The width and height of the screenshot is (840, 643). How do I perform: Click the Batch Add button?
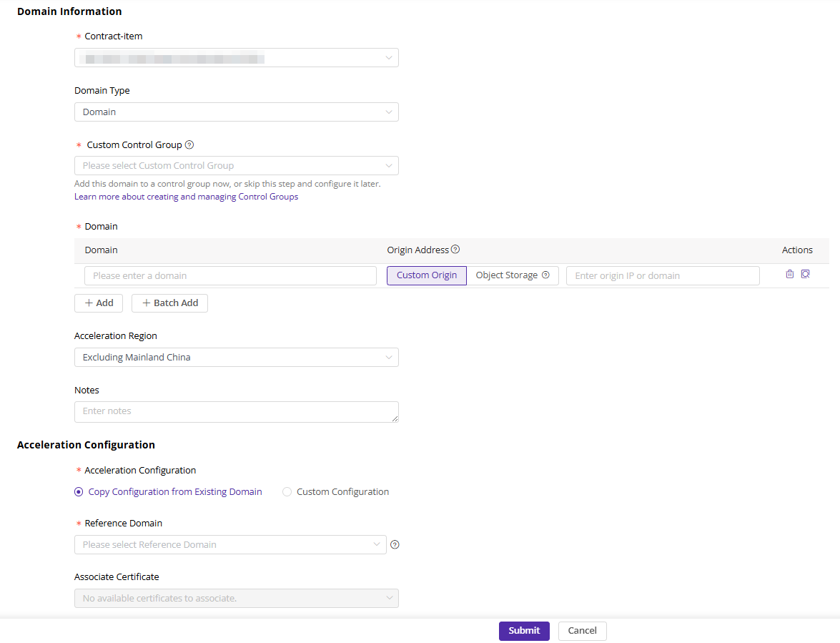pyautogui.click(x=169, y=303)
